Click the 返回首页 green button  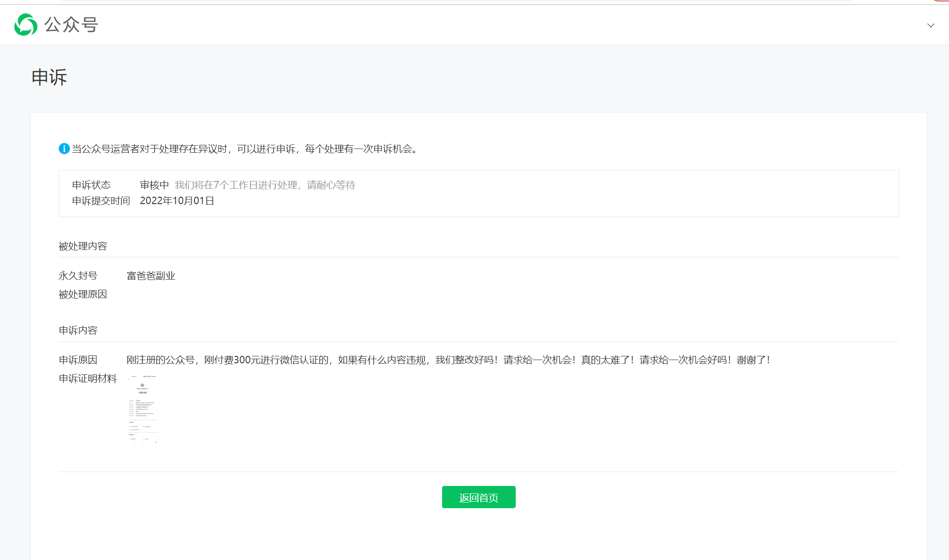(x=478, y=497)
